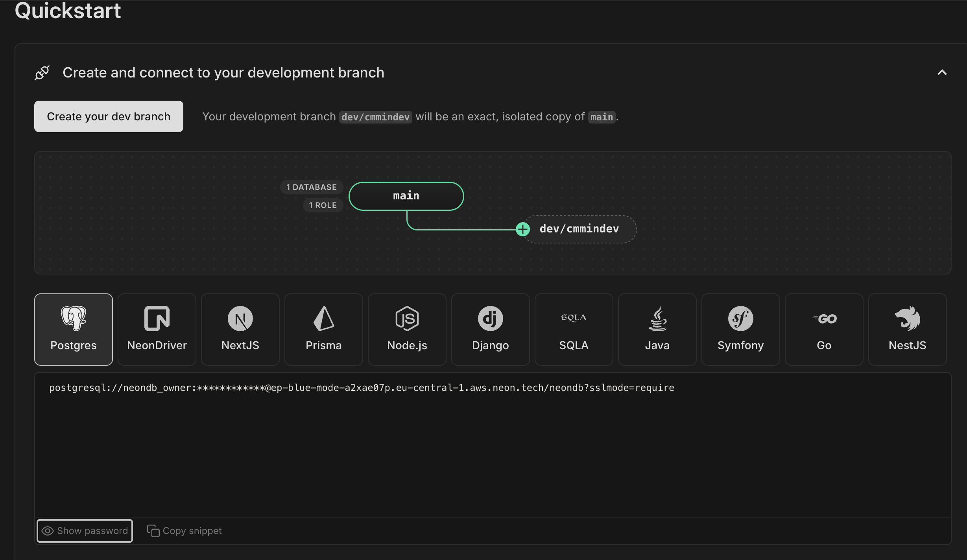Viewport: 967px width, 560px height.
Task: Toggle password visibility with Show password
Action: pyautogui.click(x=85, y=531)
